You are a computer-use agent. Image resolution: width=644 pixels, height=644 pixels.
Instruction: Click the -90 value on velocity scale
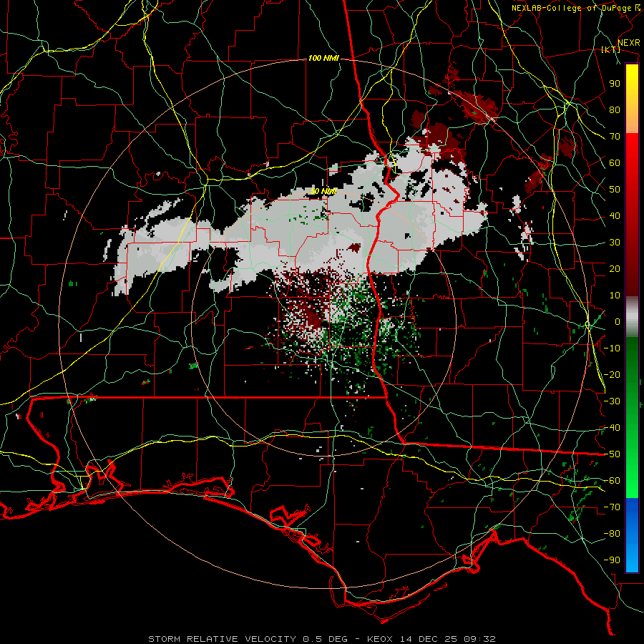[612, 560]
